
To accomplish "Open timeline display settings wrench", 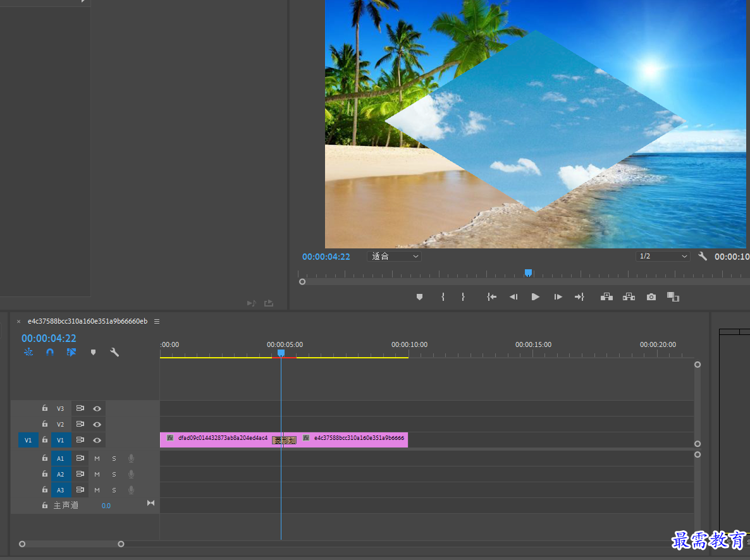I will click(114, 352).
